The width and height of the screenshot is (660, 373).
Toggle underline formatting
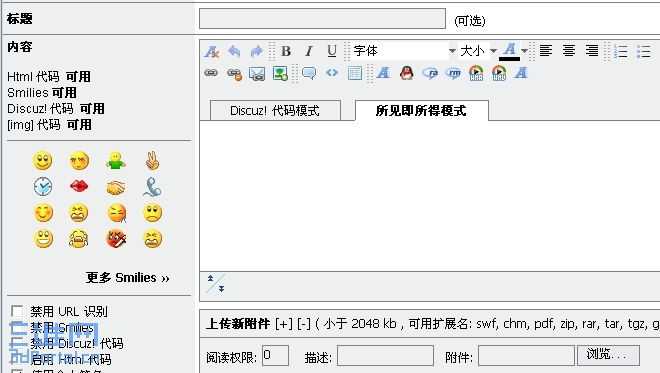(332, 51)
